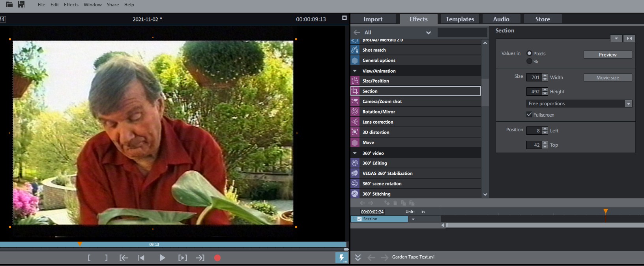This screenshot has width=644, height=266.
Task: Open project via folder icon
Action: [9, 4]
